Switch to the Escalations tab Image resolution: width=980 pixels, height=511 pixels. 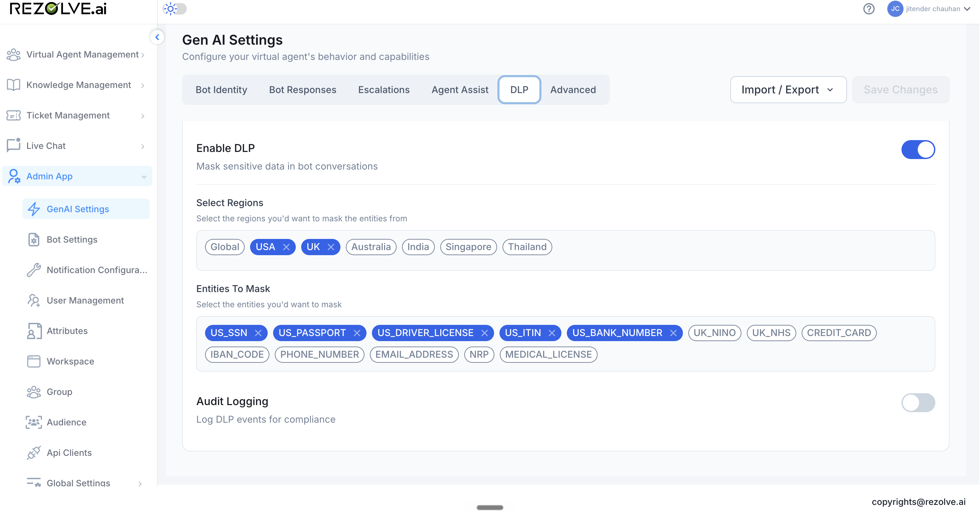click(x=383, y=90)
